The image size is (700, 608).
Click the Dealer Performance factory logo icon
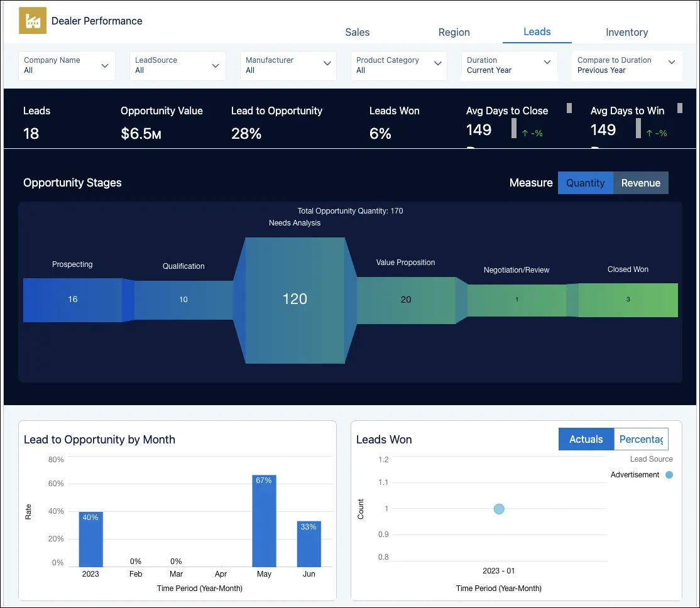[x=33, y=21]
